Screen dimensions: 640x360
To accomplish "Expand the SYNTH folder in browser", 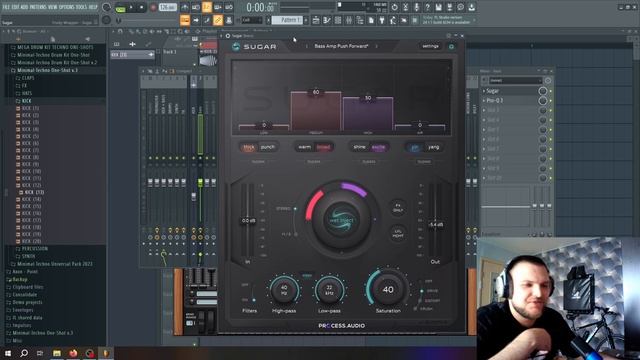I will click(x=28, y=256).
